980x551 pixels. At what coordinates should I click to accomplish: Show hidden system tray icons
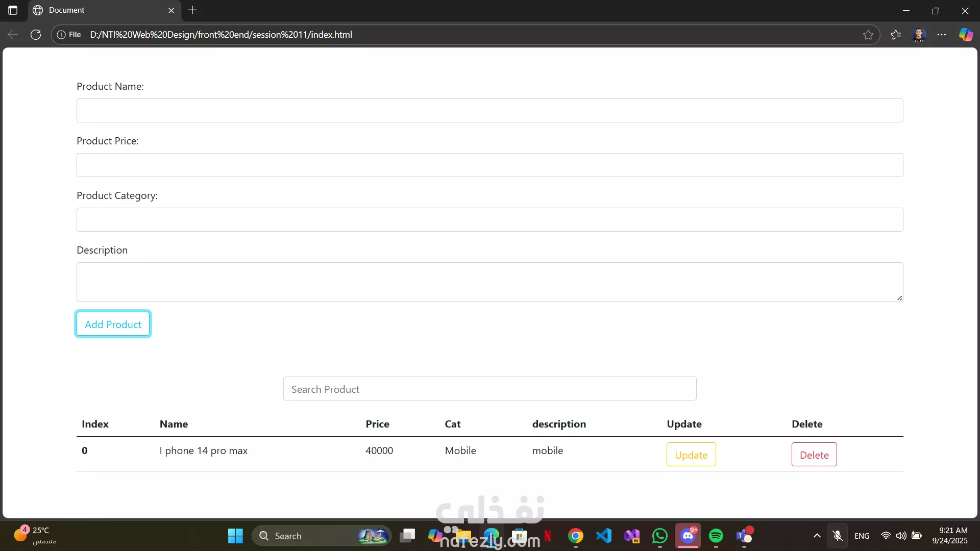point(817,536)
